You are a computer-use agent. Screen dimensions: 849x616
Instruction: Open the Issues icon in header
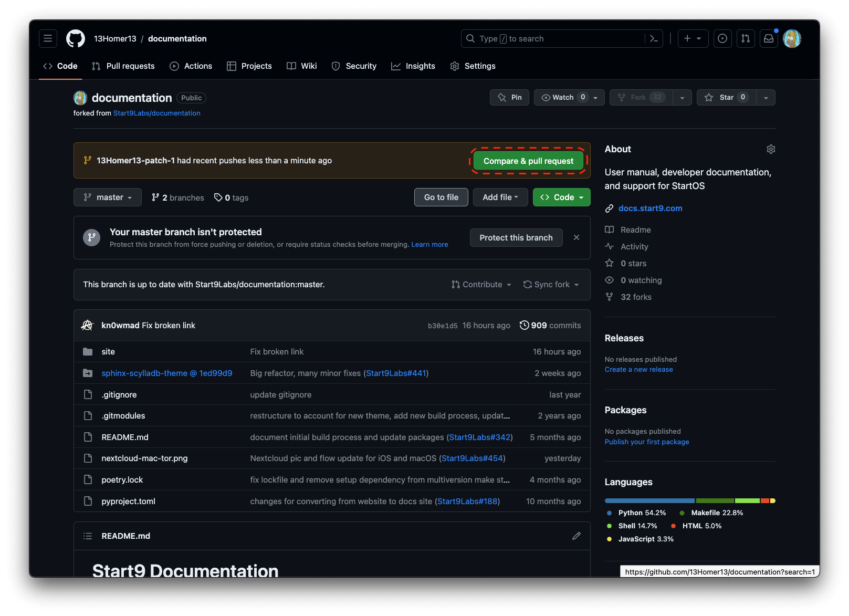click(x=722, y=38)
